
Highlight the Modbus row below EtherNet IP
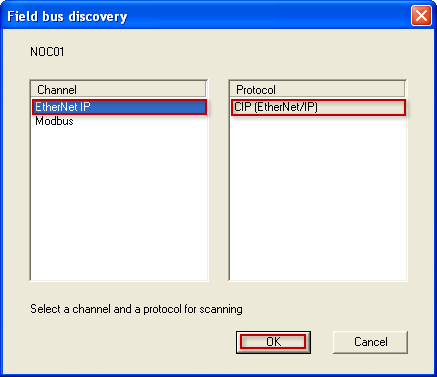[119, 121]
